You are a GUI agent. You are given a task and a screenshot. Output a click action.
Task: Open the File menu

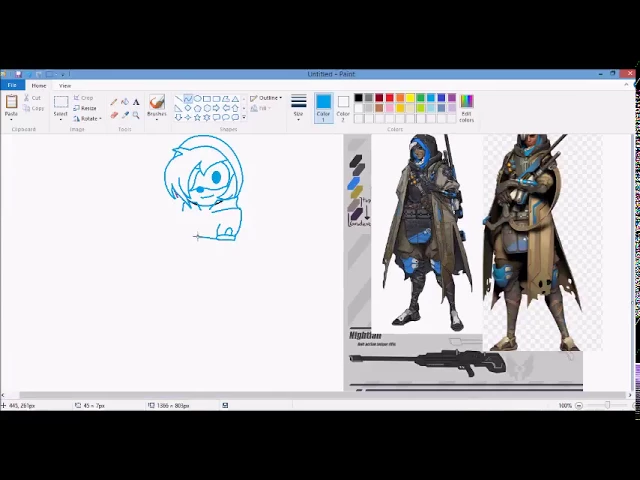pyautogui.click(x=12, y=85)
